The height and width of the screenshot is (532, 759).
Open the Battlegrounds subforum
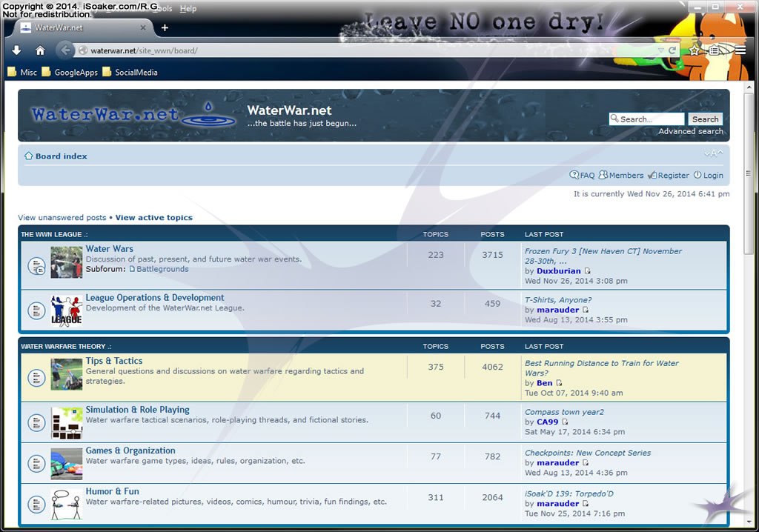162,269
